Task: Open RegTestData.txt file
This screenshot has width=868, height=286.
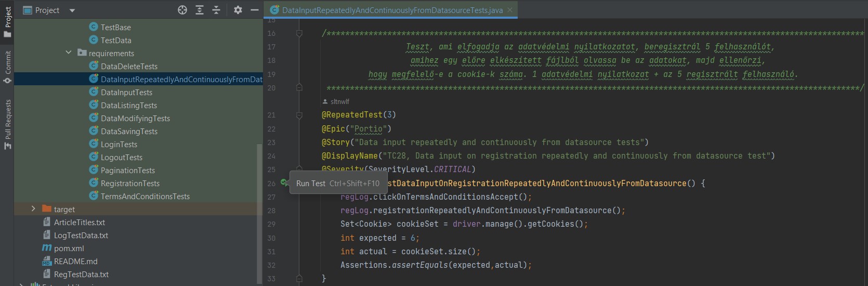Action: [81, 274]
